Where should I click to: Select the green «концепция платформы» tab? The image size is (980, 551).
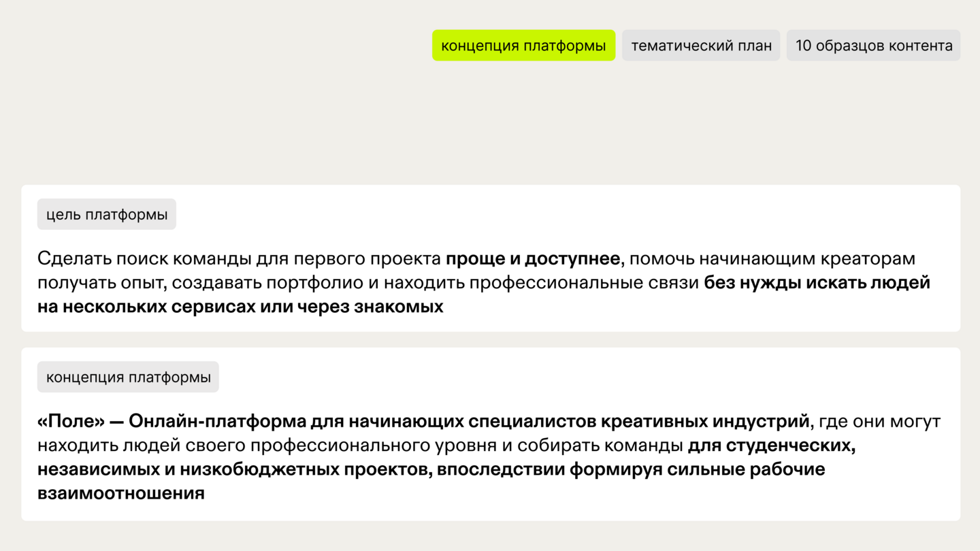[x=523, y=46]
